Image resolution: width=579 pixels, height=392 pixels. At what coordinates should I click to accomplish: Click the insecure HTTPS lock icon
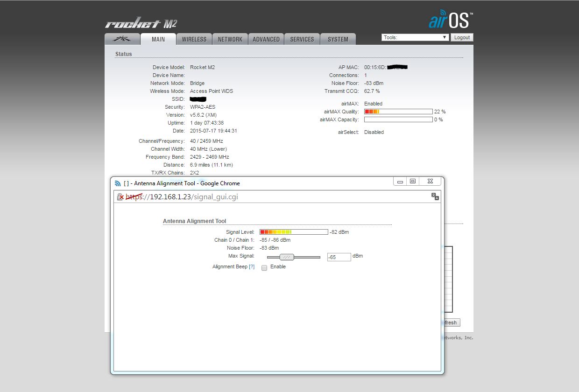click(120, 197)
